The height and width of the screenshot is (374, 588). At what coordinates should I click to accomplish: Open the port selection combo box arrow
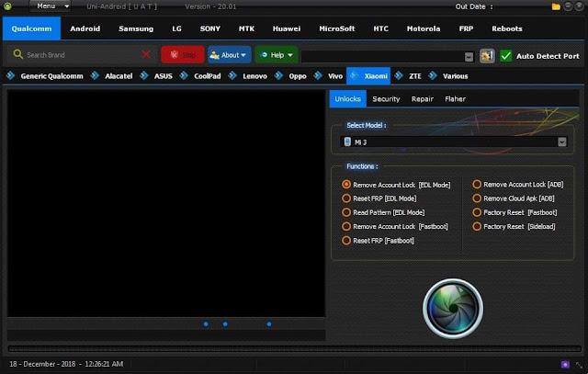[469, 57]
